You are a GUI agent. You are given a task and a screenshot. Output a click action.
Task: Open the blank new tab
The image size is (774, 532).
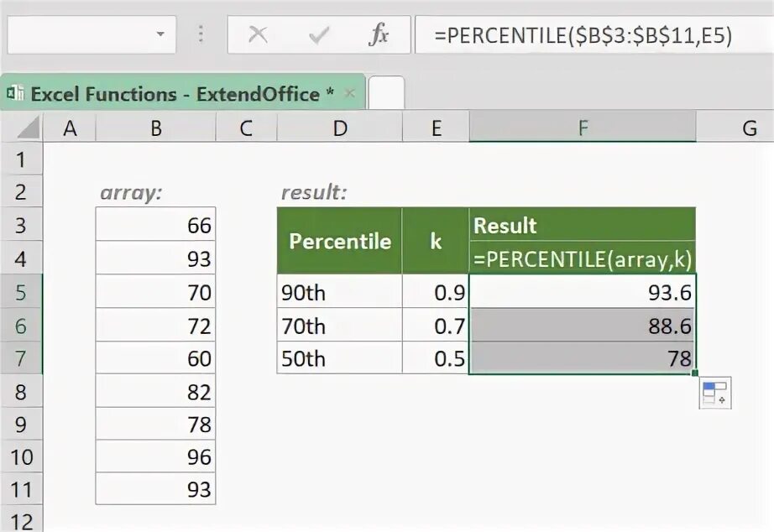[x=386, y=93]
